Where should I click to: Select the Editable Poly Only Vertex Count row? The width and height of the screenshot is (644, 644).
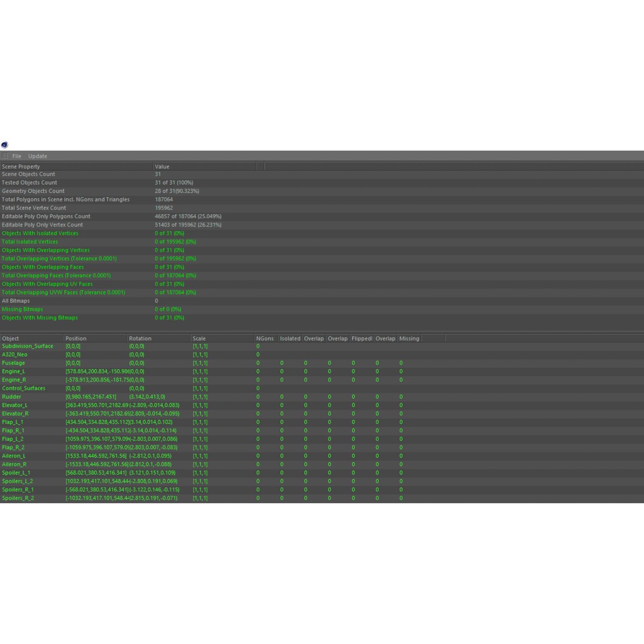[x=322, y=225]
